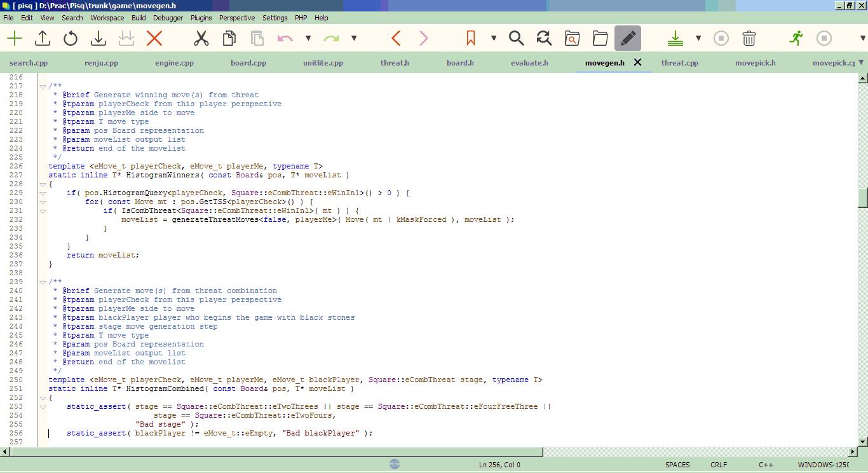The image size is (868, 473).
Task: Click SPACES indentation indicator in status bar
Action: pyautogui.click(x=677, y=465)
